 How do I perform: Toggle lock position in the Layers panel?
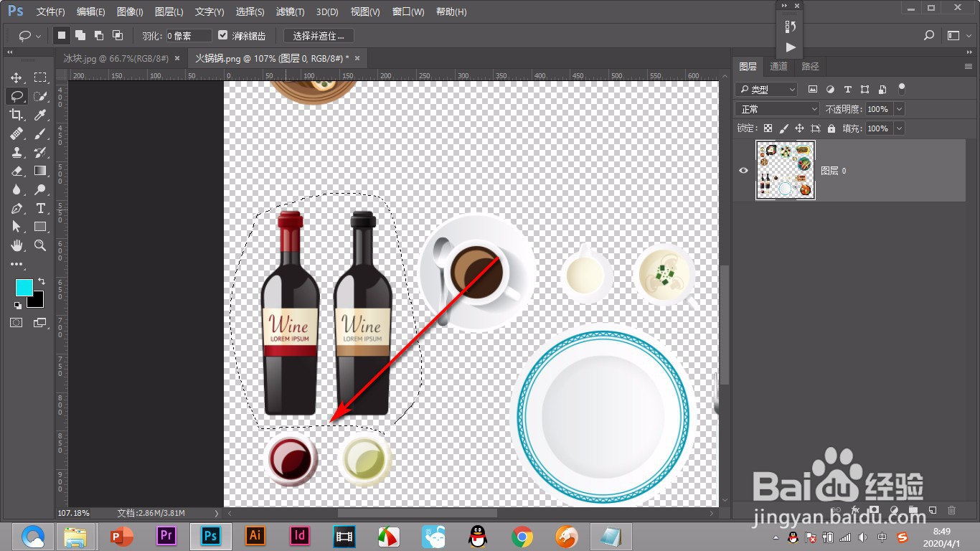click(x=799, y=128)
